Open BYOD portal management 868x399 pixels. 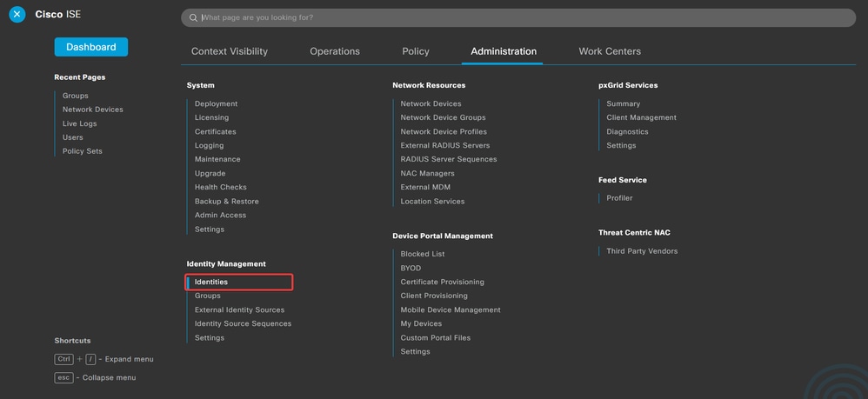(x=411, y=268)
